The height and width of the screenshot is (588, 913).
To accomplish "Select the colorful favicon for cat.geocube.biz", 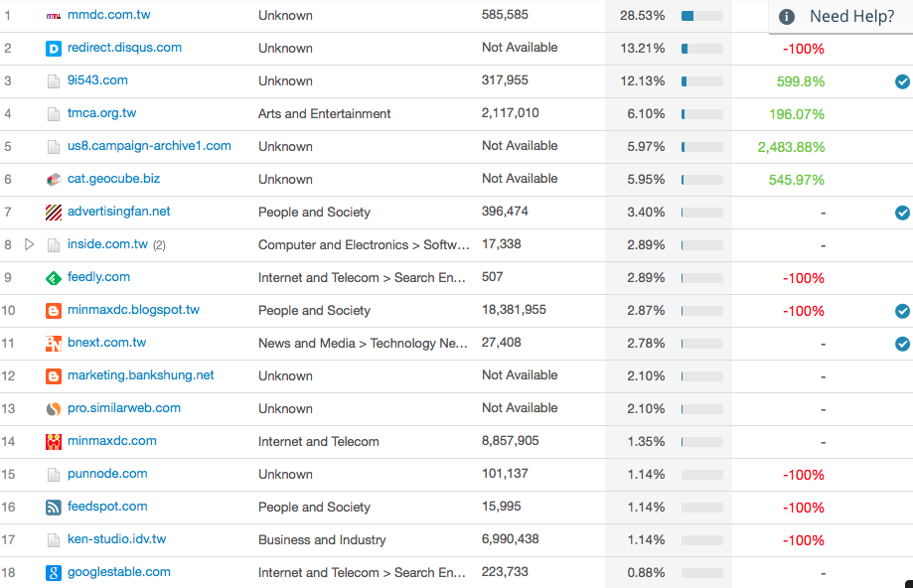I will [53, 179].
